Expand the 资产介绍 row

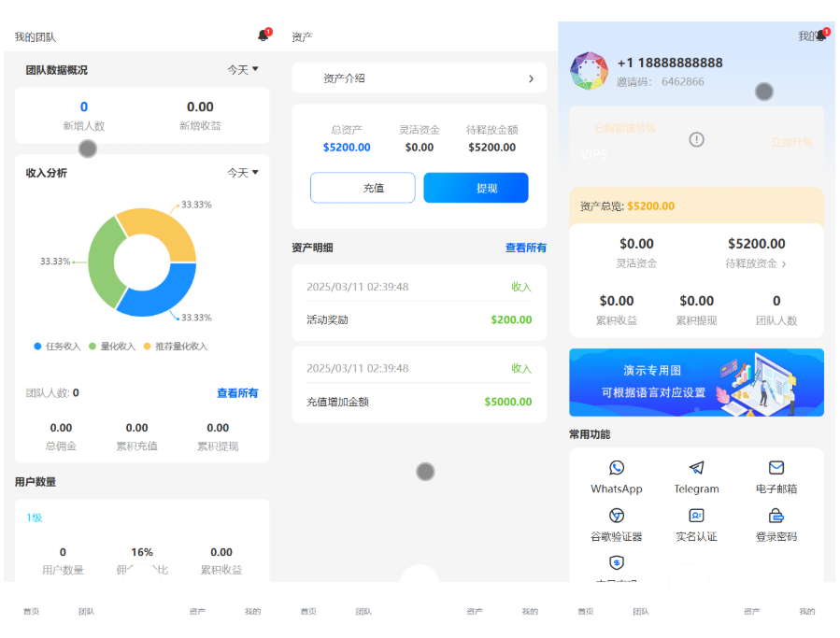click(419, 78)
